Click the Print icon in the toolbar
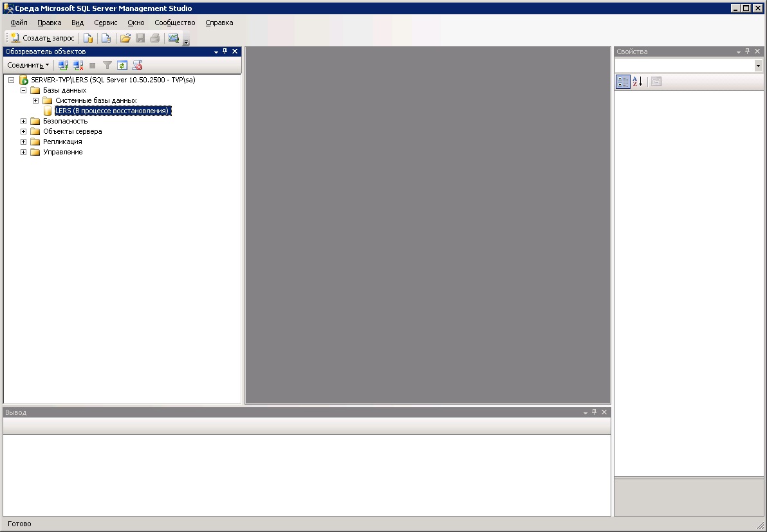767x532 pixels. tap(155, 38)
